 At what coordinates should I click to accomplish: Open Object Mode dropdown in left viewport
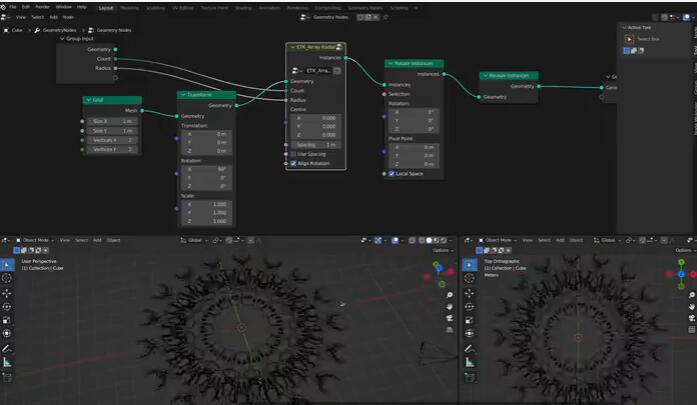36,241
